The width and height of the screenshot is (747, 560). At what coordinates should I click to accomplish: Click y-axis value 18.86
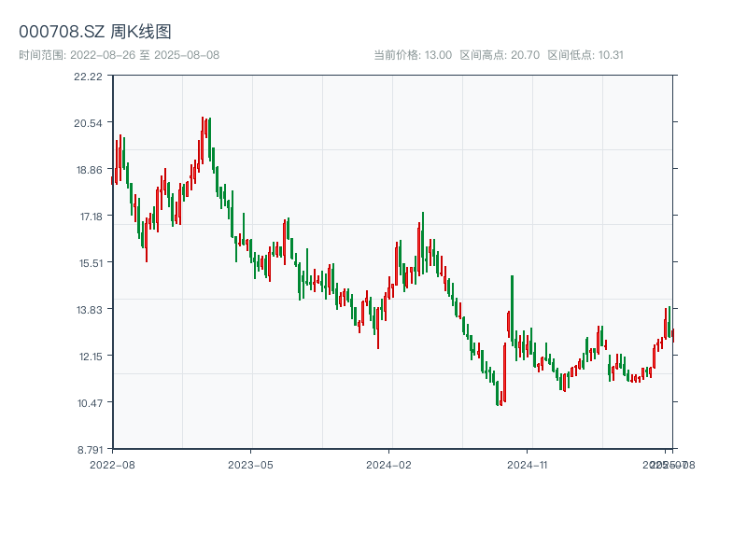click(89, 170)
